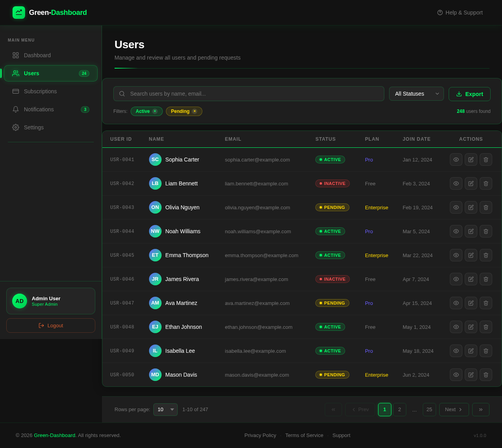
Task: Open Help & Support
Action: [460, 13]
